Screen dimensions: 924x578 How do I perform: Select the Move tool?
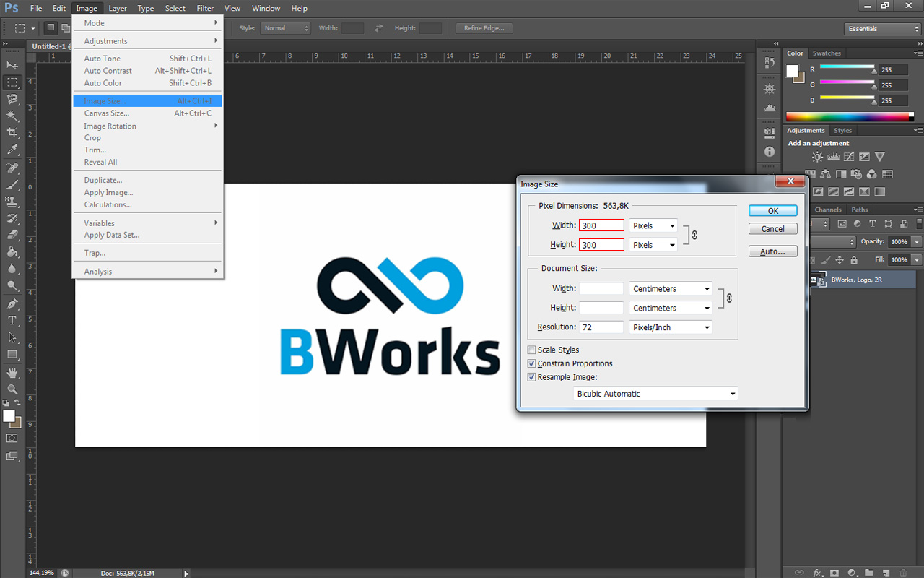[12, 65]
